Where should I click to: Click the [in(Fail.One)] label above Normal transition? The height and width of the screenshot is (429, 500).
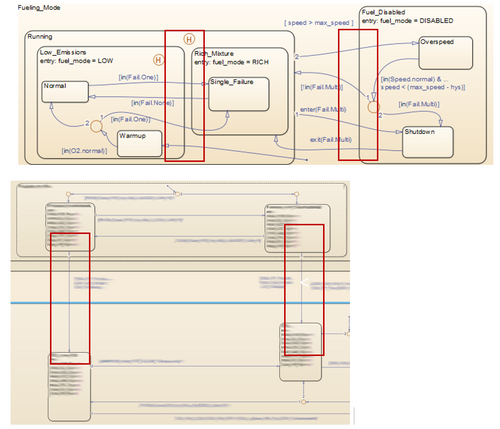coord(138,77)
